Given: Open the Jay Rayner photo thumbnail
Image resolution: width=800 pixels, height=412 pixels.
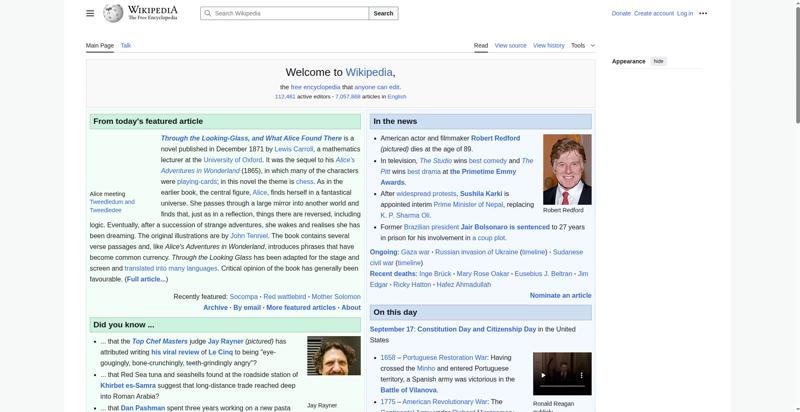Looking at the screenshot, I should 334,355.
